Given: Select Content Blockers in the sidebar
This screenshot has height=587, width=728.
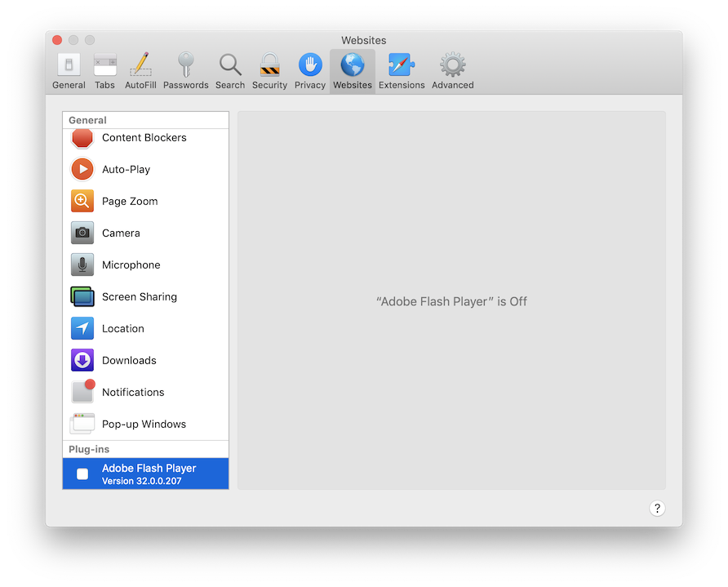Looking at the screenshot, I should (144, 138).
